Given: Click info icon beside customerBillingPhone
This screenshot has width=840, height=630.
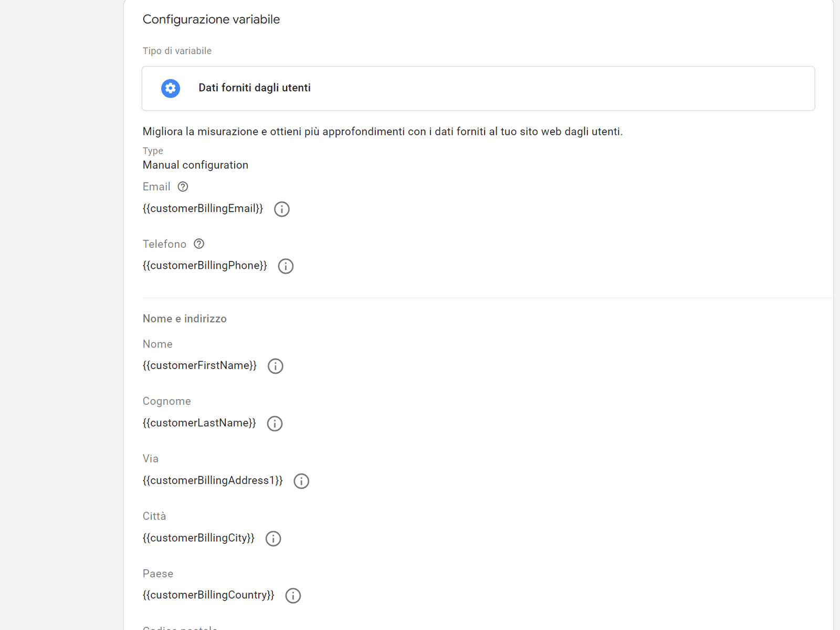Looking at the screenshot, I should pos(286,266).
